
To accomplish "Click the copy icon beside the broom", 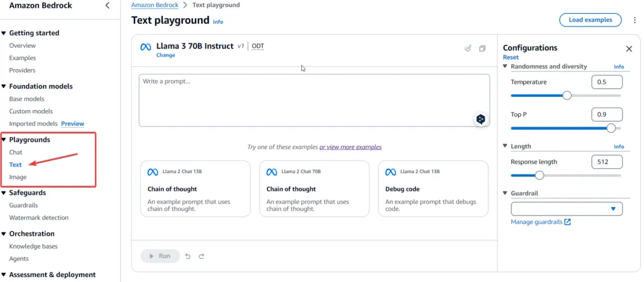I will tap(482, 48).
